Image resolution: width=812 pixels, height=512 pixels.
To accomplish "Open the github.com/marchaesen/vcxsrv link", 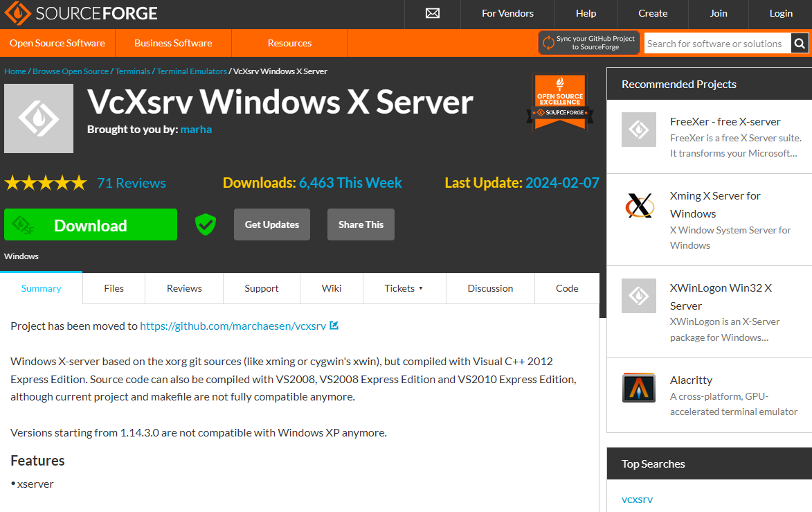I will click(233, 326).
